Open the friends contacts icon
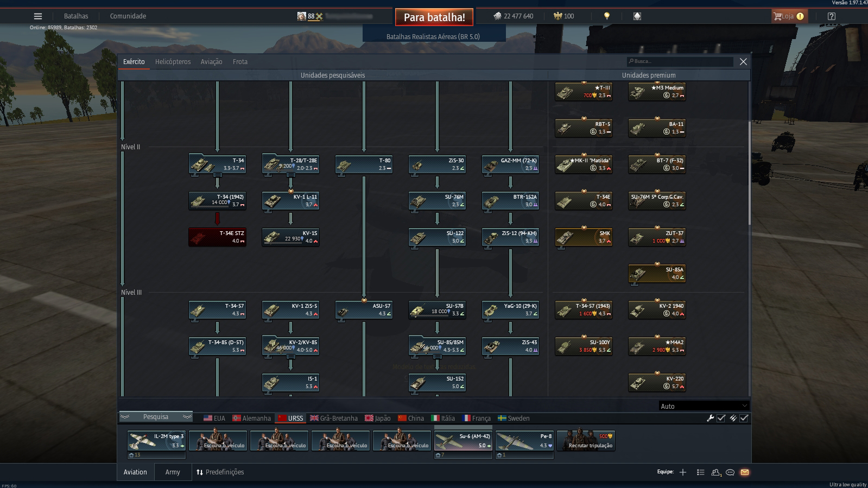Image resolution: width=868 pixels, height=488 pixels. (x=715, y=472)
